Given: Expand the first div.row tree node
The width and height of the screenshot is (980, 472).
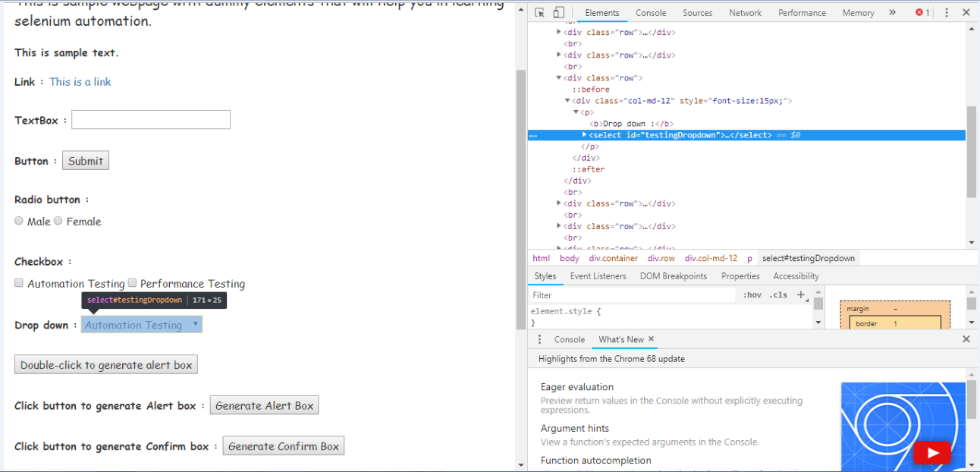Looking at the screenshot, I should 558,32.
